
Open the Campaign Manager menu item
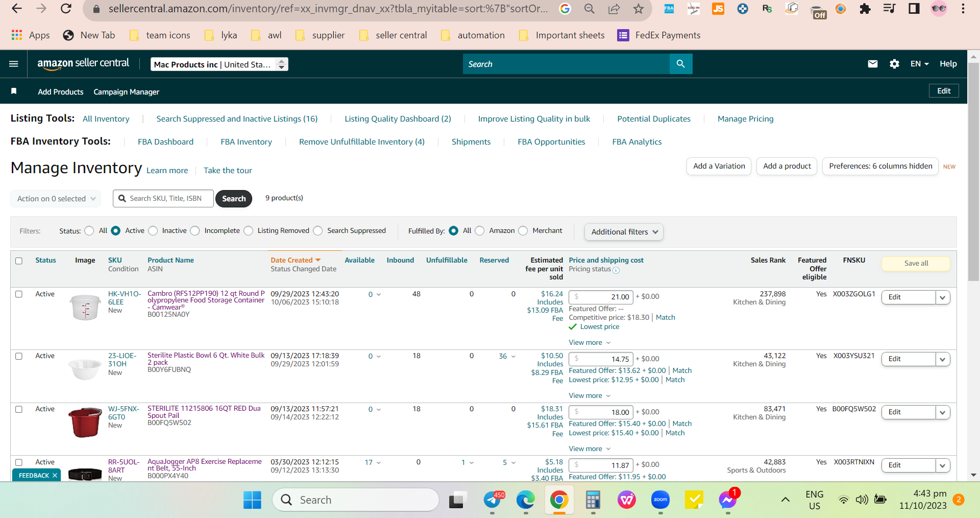point(127,92)
